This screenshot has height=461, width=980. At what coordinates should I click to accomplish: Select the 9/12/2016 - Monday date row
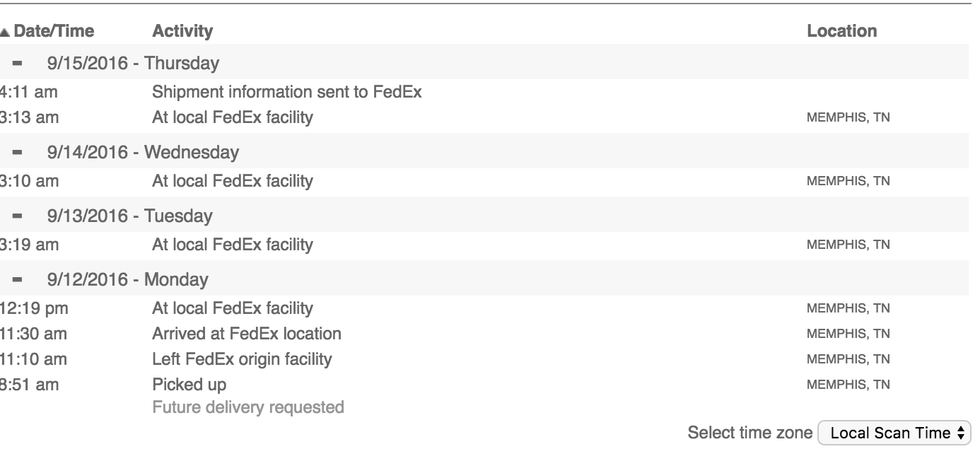484,280
